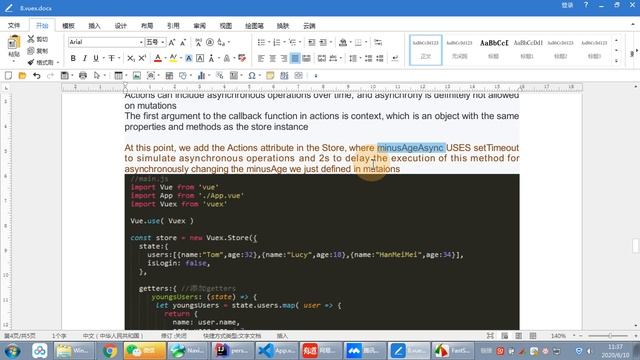The image size is (640, 360).
Task: Click the Windows Start button
Action: coord(13,351)
